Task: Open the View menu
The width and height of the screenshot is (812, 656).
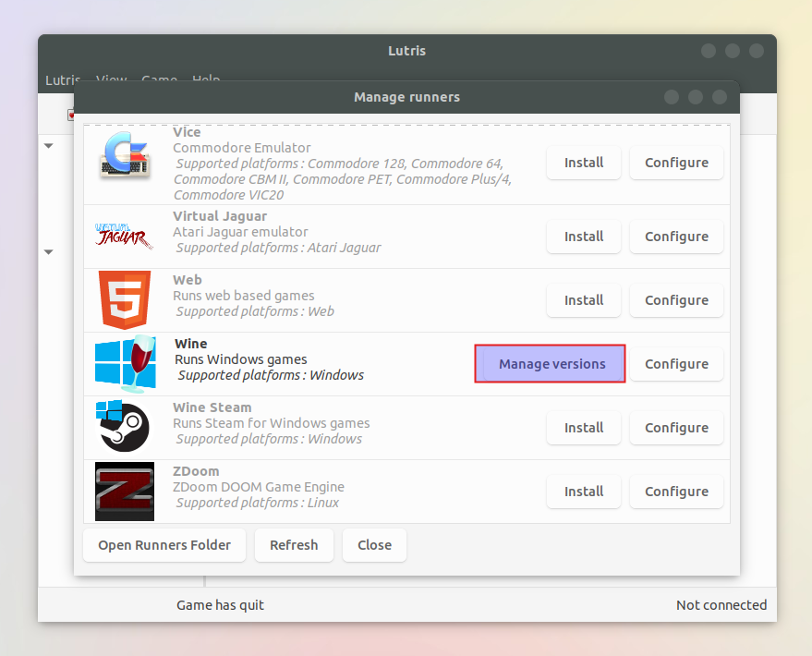Action: tap(112, 80)
